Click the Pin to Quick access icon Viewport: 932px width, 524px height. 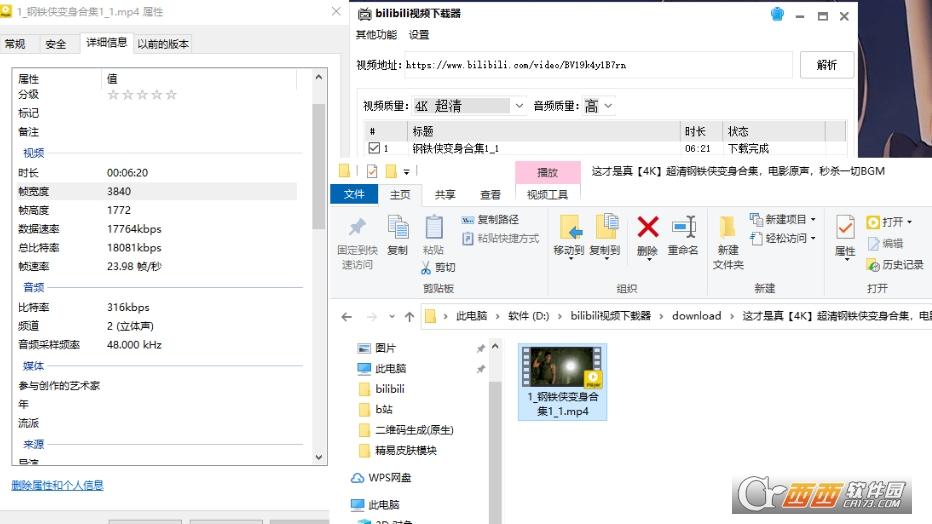coord(357,227)
